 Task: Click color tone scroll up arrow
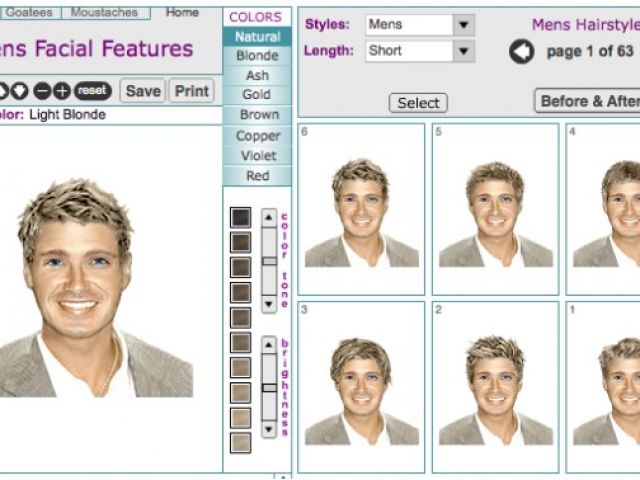pyautogui.click(x=269, y=216)
